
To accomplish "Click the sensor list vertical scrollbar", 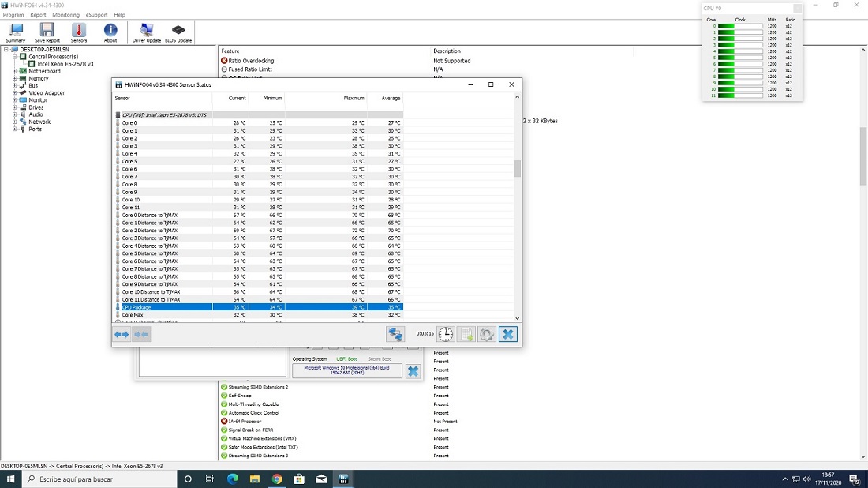I will pyautogui.click(x=518, y=168).
